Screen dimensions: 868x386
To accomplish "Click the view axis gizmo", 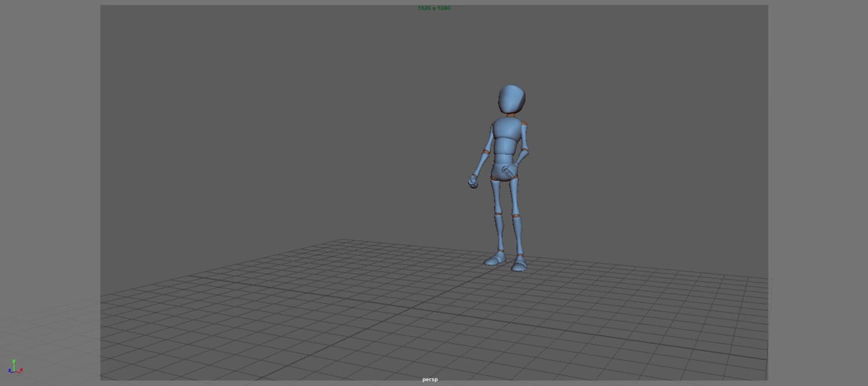I will point(15,367).
